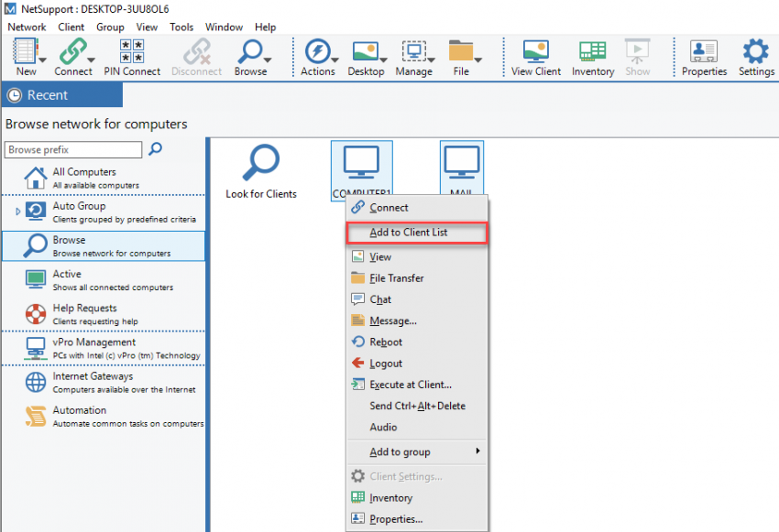Viewport: 779px width, 532px height.
Task: Choose Reboot from the context menu
Action: tap(386, 342)
